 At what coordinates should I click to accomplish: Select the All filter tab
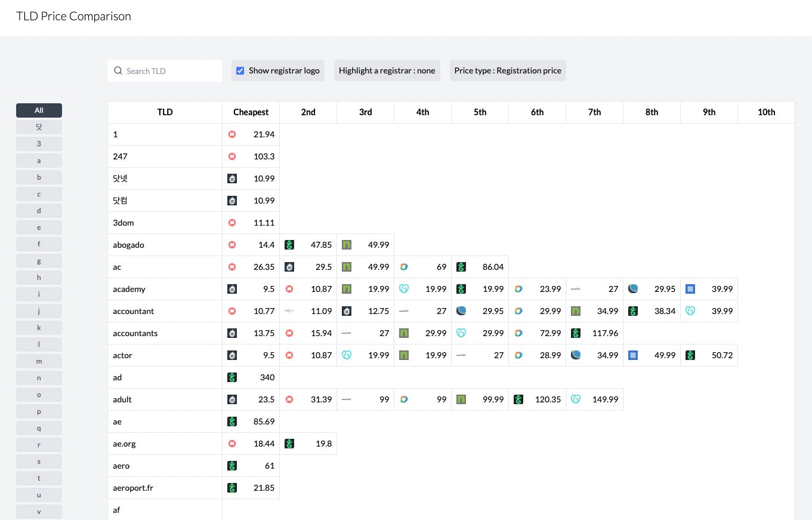(39, 110)
